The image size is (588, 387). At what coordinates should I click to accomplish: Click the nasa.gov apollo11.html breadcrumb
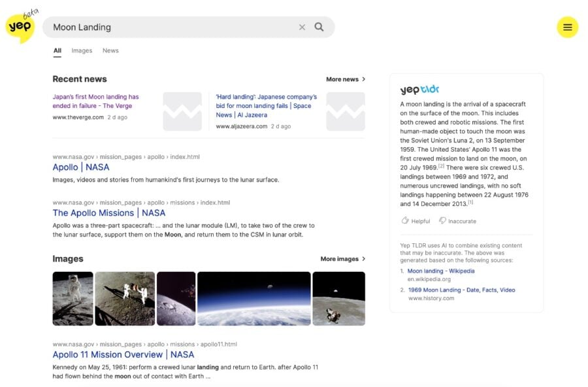pos(145,345)
